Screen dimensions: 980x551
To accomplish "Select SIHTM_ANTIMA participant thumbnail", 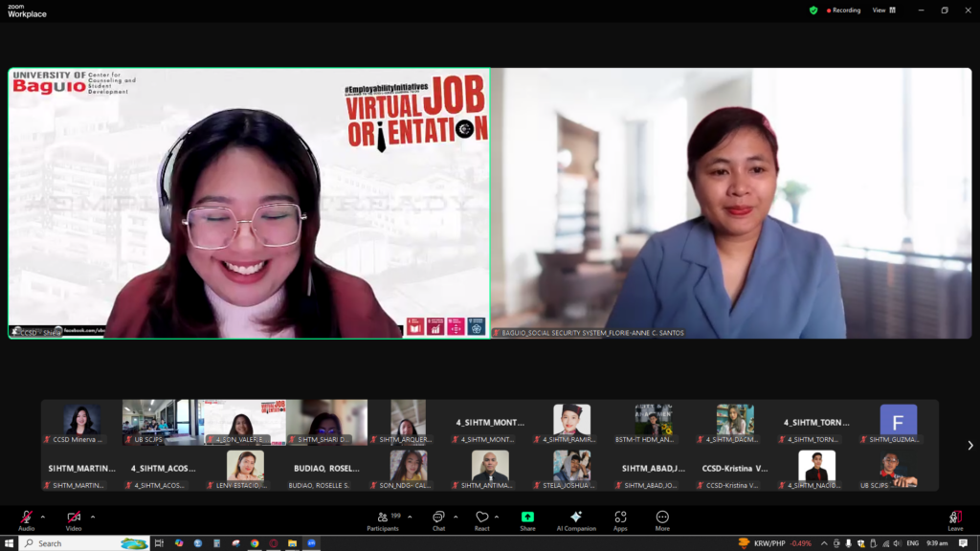I will coord(490,469).
